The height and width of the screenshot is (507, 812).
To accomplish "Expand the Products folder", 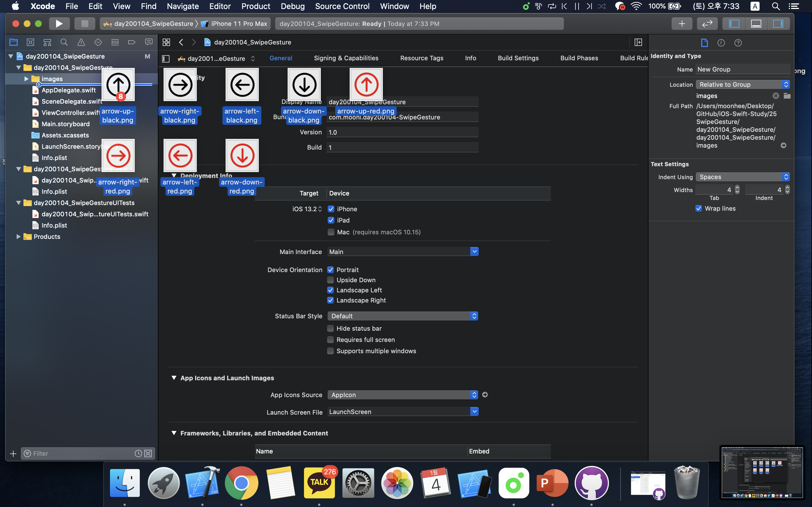I will [x=18, y=237].
